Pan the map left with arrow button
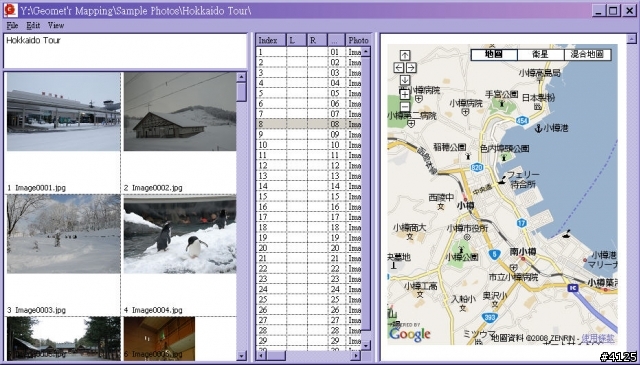 point(399,68)
